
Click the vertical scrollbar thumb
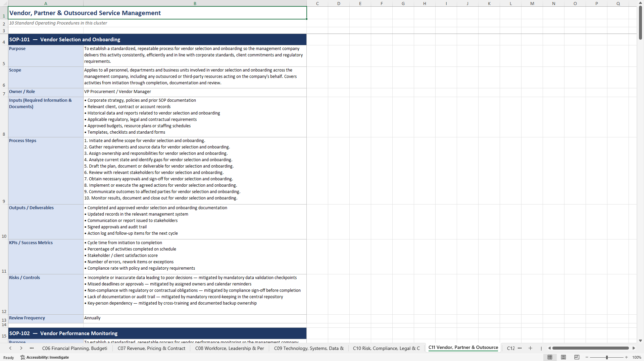tap(640, 22)
